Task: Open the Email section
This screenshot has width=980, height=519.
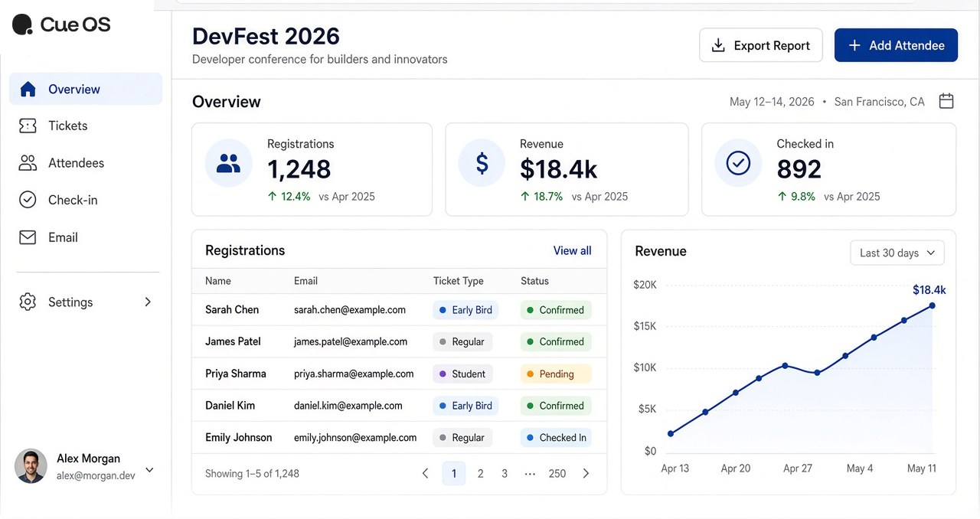Action: [x=86, y=237]
